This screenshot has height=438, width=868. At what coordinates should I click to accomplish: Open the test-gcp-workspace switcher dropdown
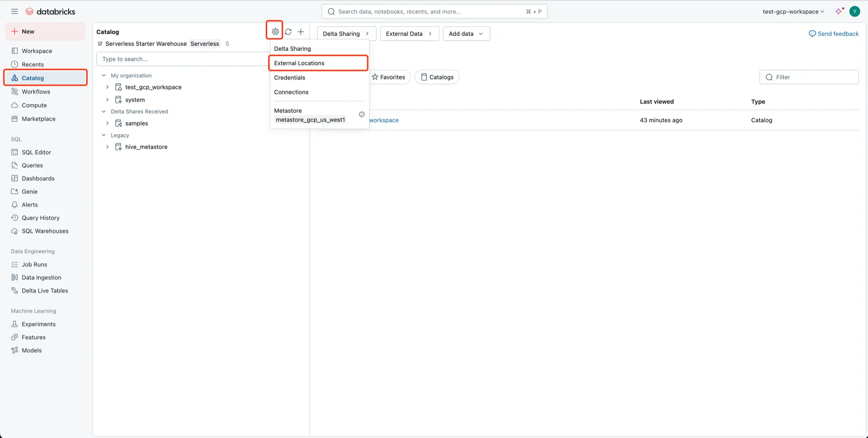[793, 12]
